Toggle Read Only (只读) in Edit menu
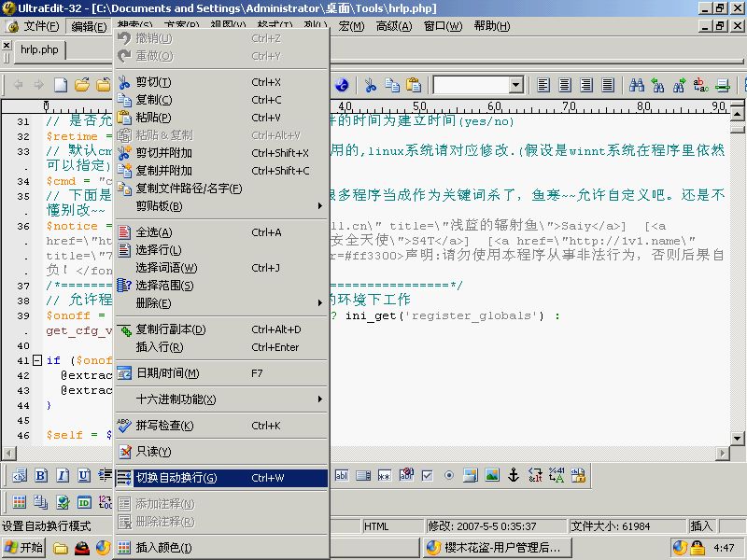Viewport: 747px width, 560px height. tap(153, 452)
